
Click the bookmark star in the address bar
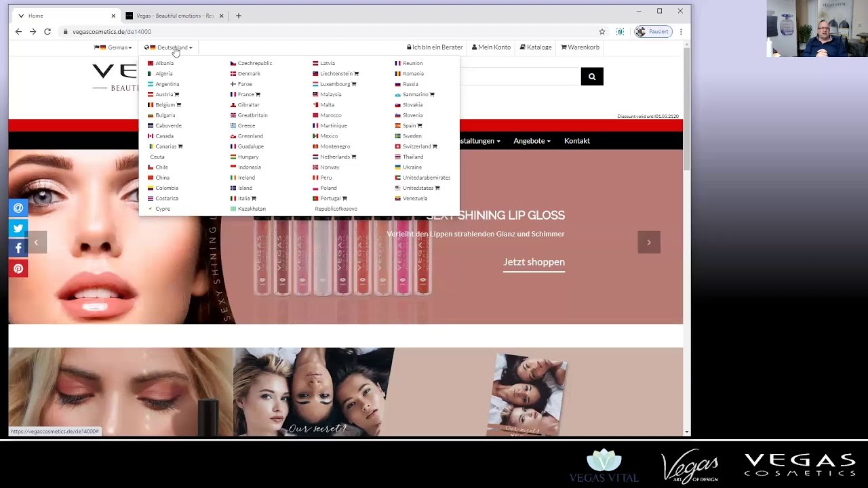[x=601, y=31]
